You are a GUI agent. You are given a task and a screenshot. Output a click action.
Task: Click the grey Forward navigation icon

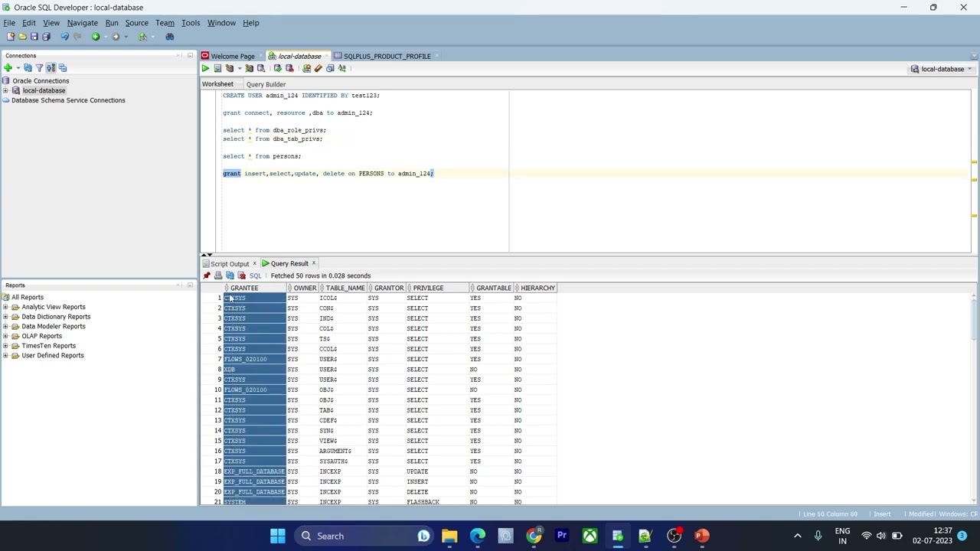click(116, 37)
